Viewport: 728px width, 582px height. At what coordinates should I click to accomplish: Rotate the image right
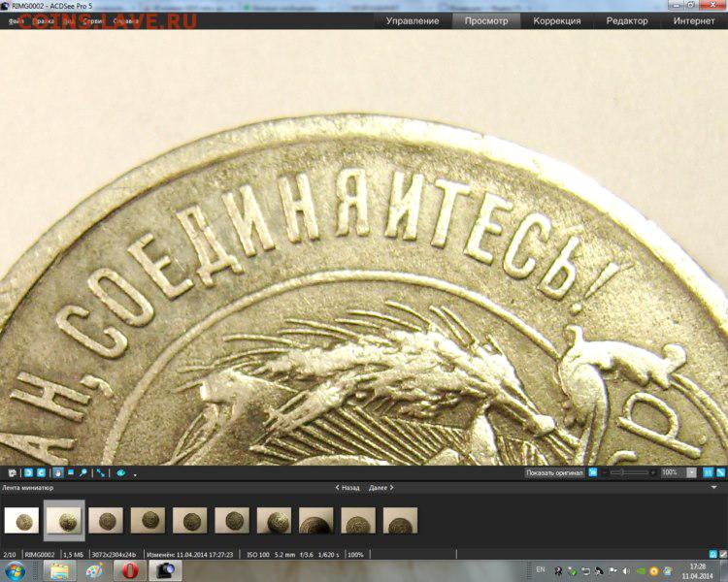coord(41,473)
